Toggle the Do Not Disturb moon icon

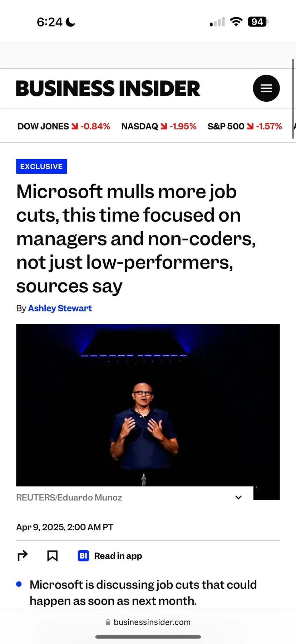pyautogui.click(x=70, y=22)
